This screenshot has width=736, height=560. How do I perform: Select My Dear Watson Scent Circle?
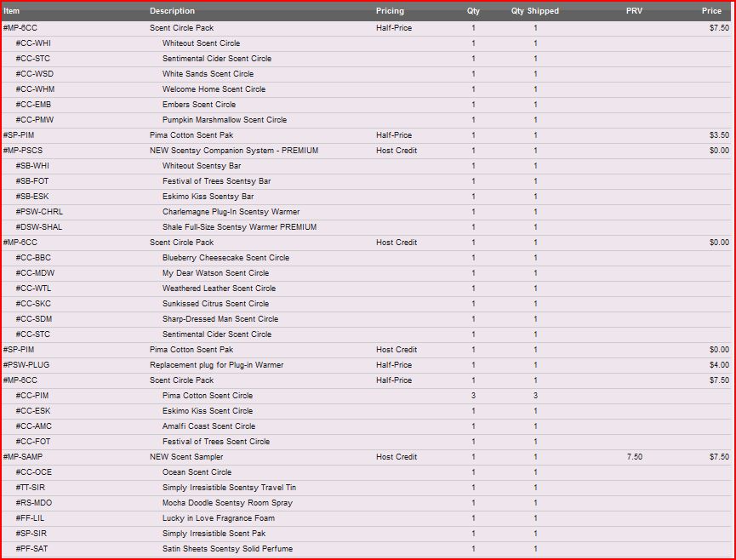[216, 273]
